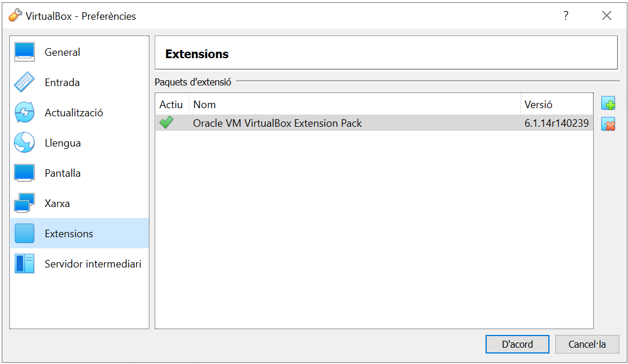Click the green active checkmark of the Extension Pack

[166, 123]
